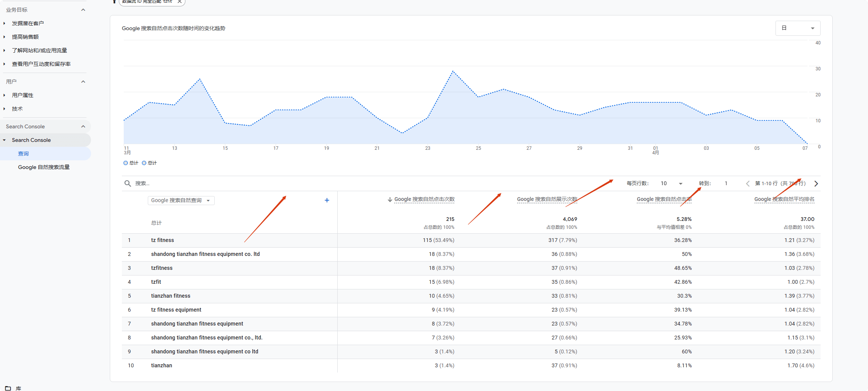Go to the next table page with the right chevron

816,184
